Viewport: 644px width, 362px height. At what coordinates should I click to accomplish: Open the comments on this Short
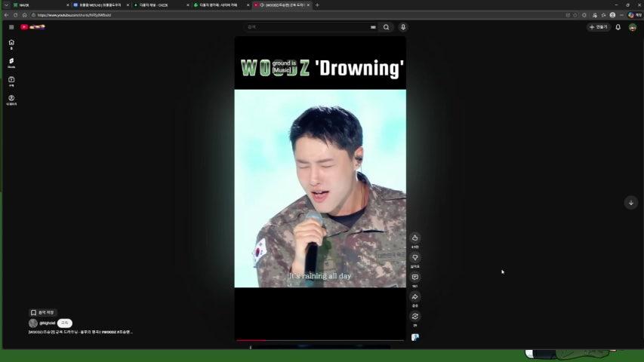coord(414,277)
